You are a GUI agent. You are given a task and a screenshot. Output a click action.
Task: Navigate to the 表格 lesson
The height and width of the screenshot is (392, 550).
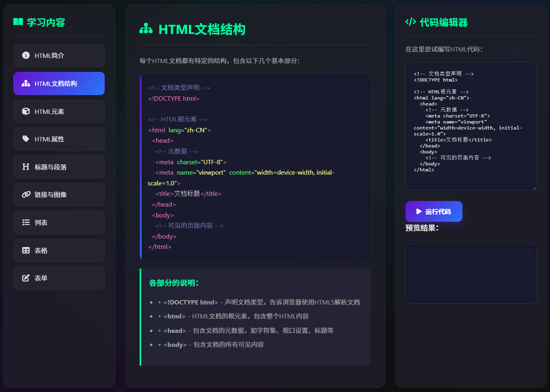click(59, 251)
